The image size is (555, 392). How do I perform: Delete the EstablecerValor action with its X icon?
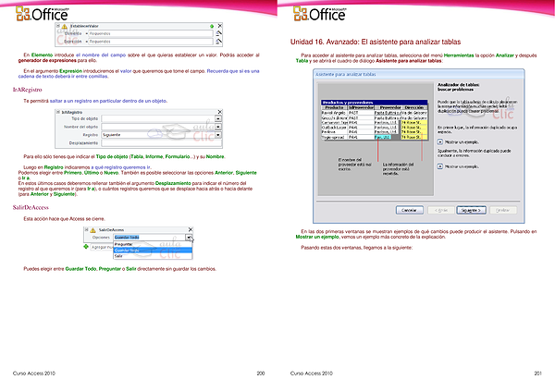(x=218, y=28)
